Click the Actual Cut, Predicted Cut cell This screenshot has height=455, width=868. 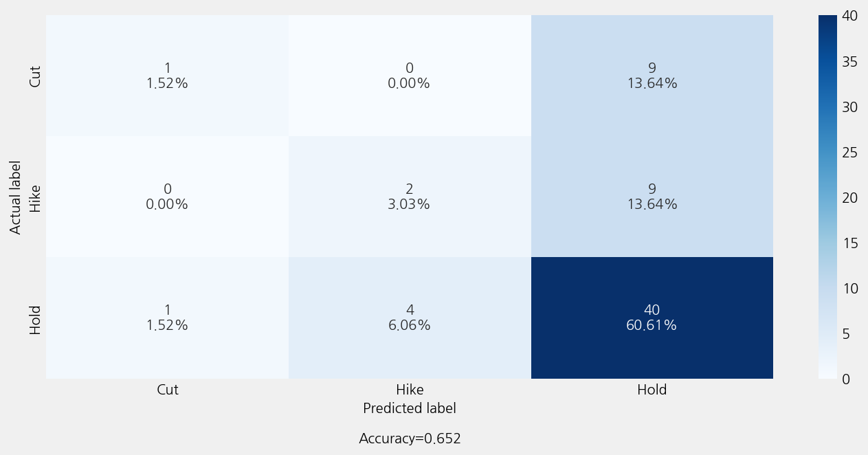click(167, 76)
